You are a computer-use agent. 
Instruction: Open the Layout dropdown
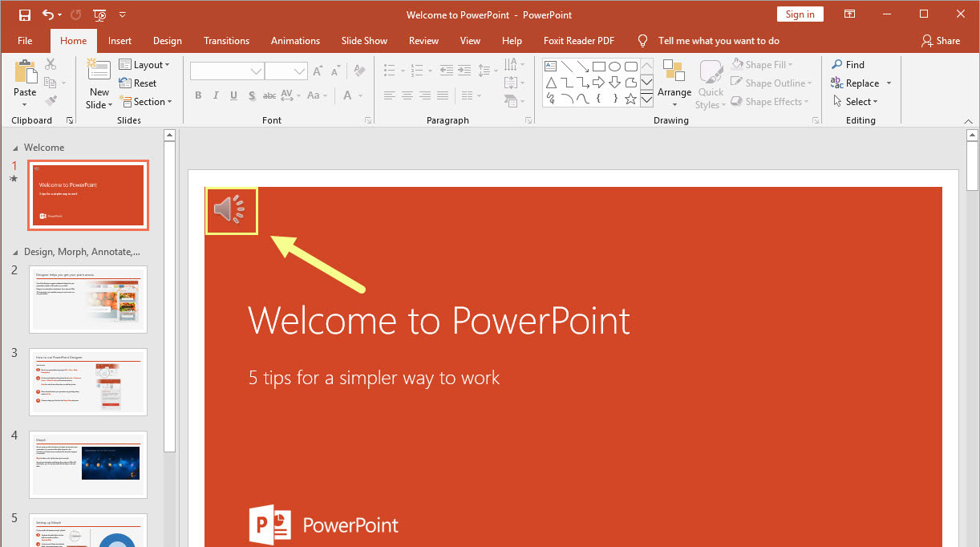click(x=144, y=65)
